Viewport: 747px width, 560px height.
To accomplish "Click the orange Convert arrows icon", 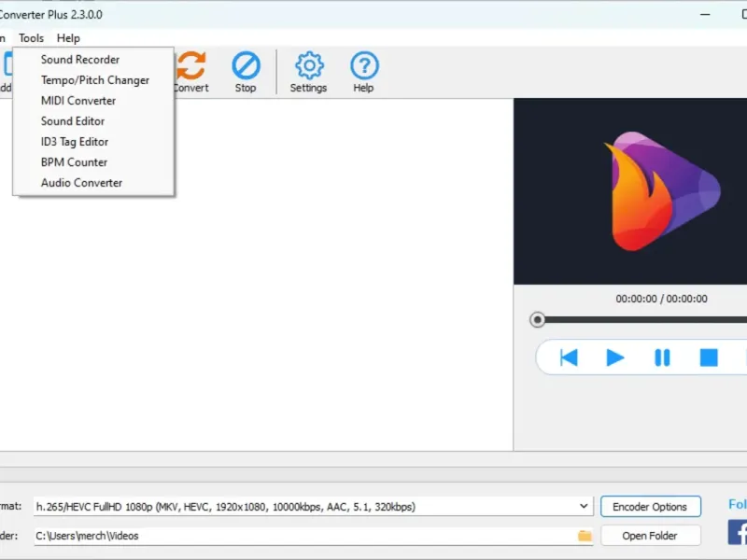I will 191,65.
